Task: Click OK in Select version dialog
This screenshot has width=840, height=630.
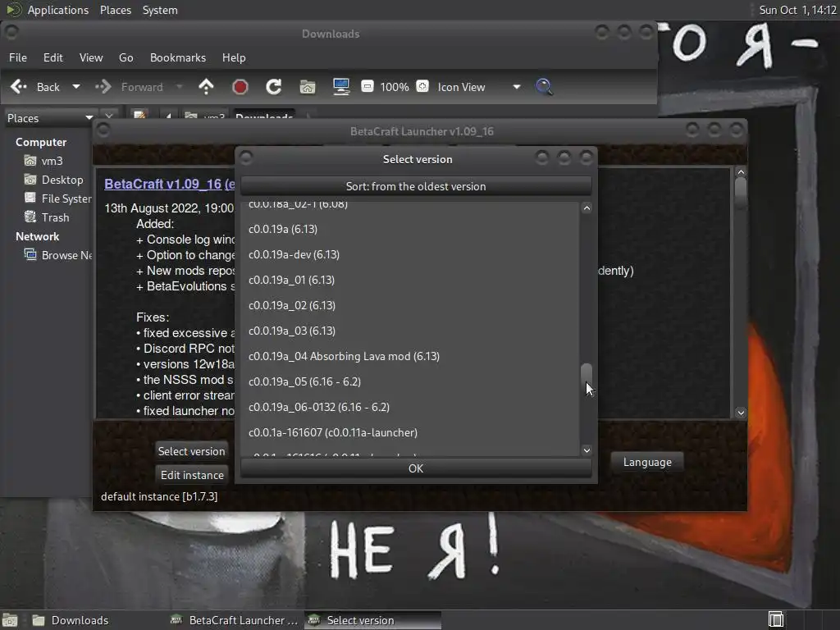Action: (x=416, y=468)
